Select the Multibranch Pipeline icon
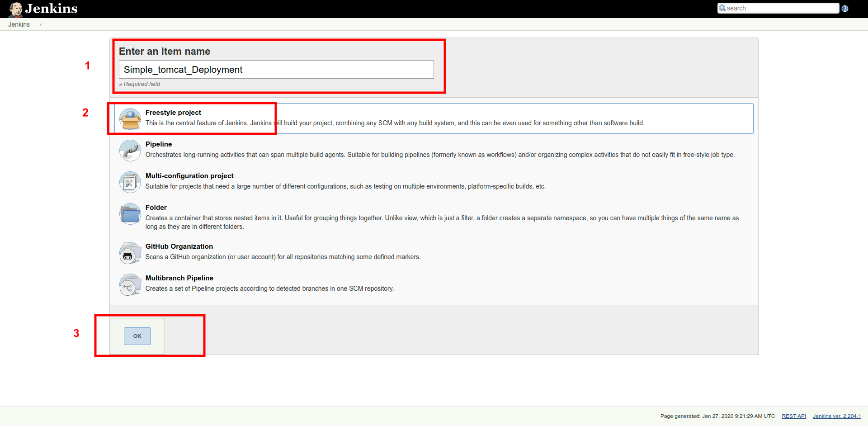 (130, 284)
